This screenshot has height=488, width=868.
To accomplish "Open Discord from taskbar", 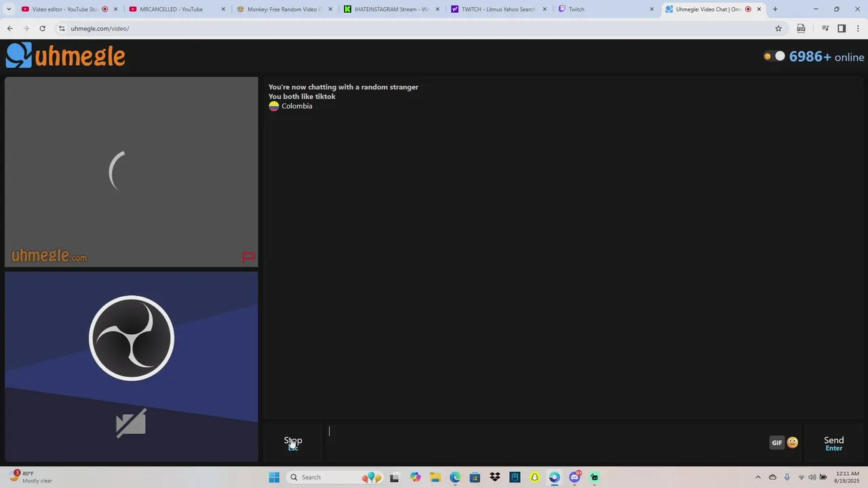I will [575, 477].
